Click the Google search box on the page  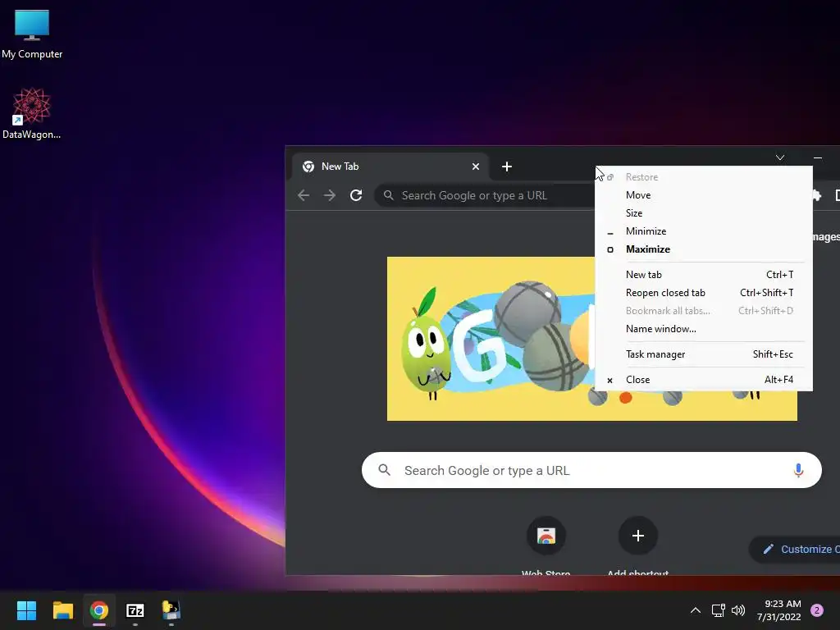(591, 470)
